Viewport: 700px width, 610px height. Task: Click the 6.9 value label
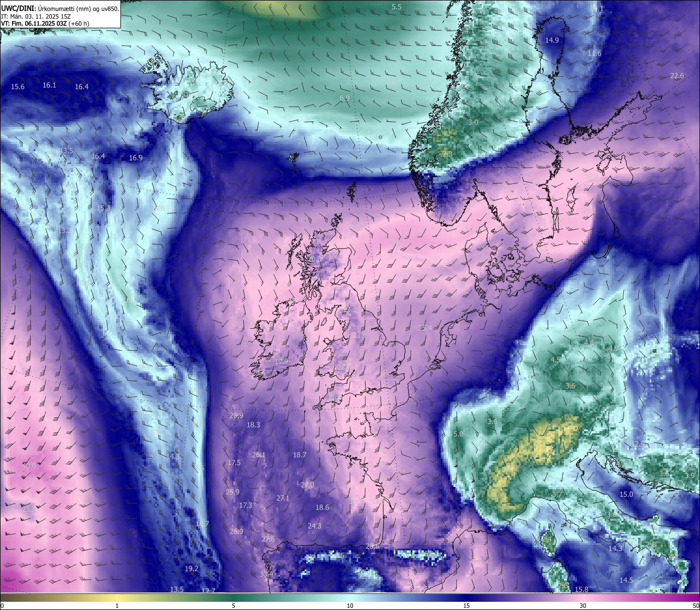click(344, 98)
